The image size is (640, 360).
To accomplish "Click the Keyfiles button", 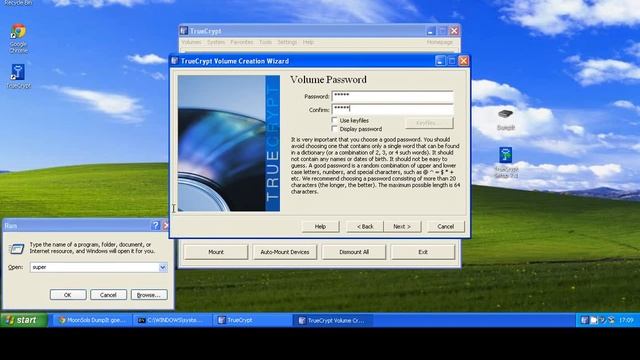I will [x=429, y=123].
